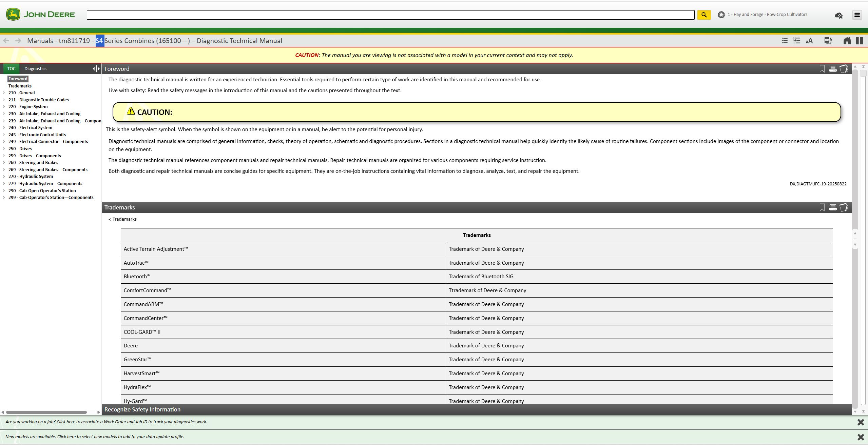Dismiss the Work Order notification bar
Viewport: 868px width, 445px height.
coord(861,422)
